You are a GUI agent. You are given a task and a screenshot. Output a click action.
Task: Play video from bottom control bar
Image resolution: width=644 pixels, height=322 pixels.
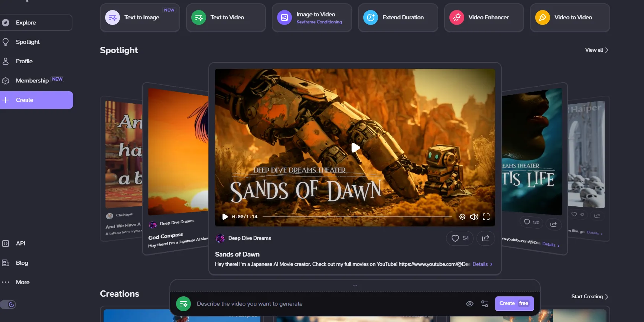(x=225, y=217)
